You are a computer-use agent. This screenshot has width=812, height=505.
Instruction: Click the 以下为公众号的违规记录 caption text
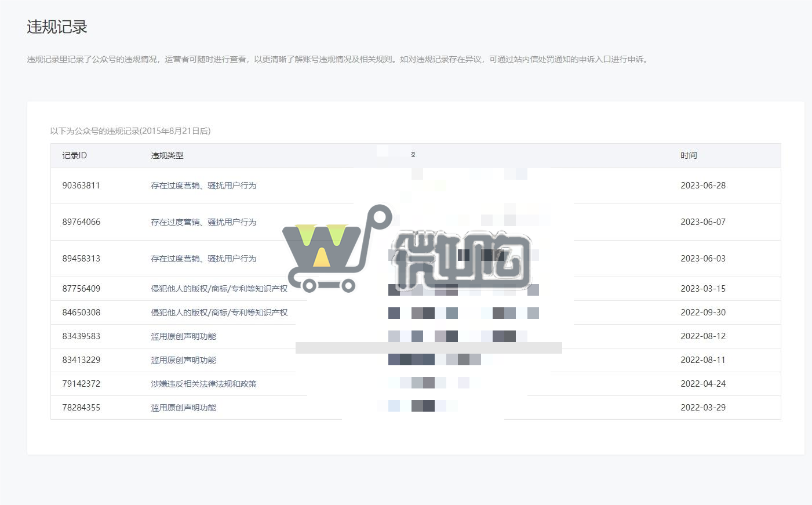click(130, 131)
